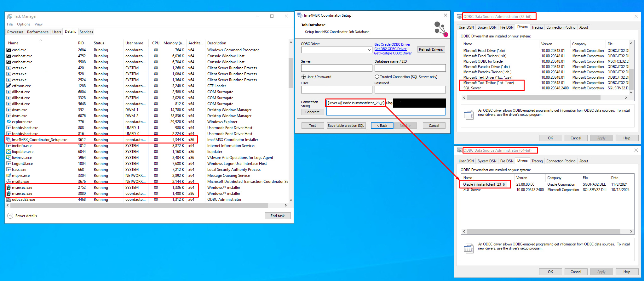Select the User / Password radio button

click(x=303, y=77)
